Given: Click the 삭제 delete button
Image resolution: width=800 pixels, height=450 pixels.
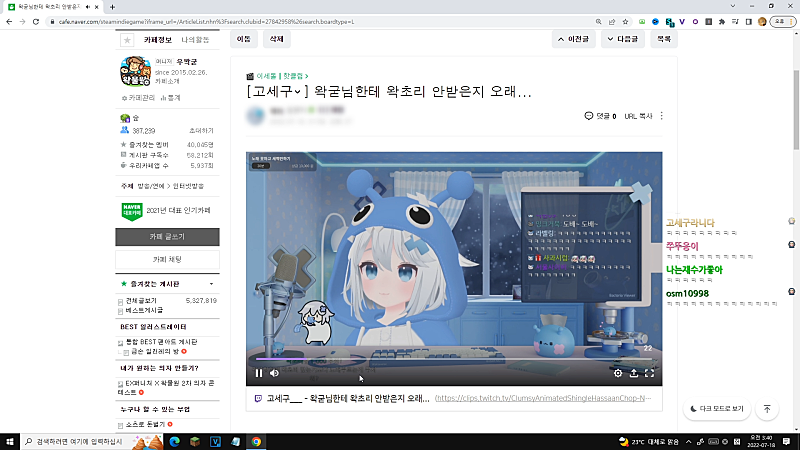Looking at the screenshot, I should [x=277, y=39].
